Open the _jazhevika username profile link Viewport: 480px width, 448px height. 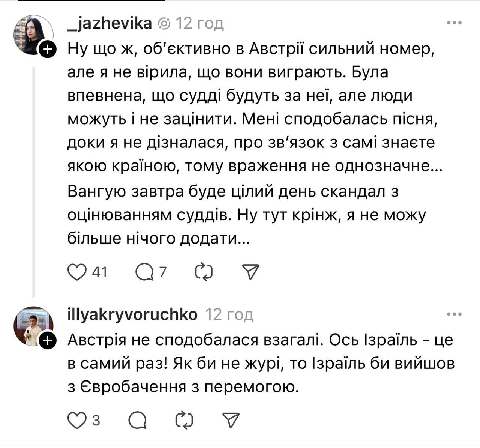click(x=109, y=23)
